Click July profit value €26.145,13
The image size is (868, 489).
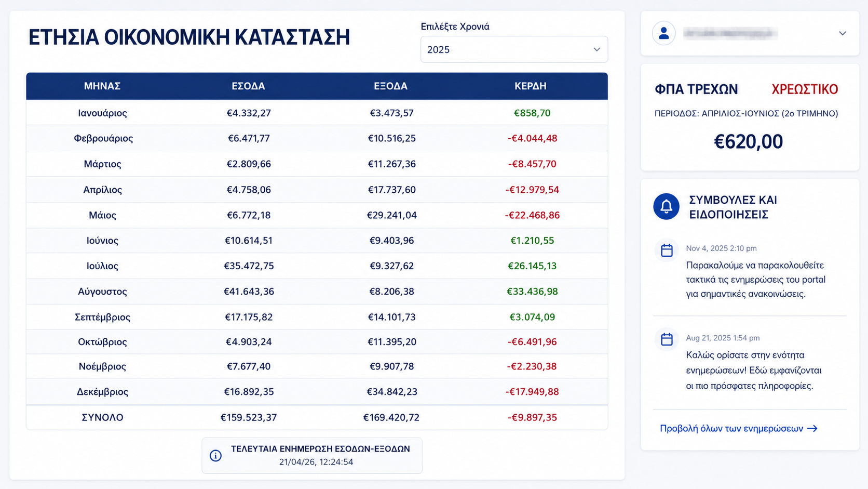click(532, 266)
